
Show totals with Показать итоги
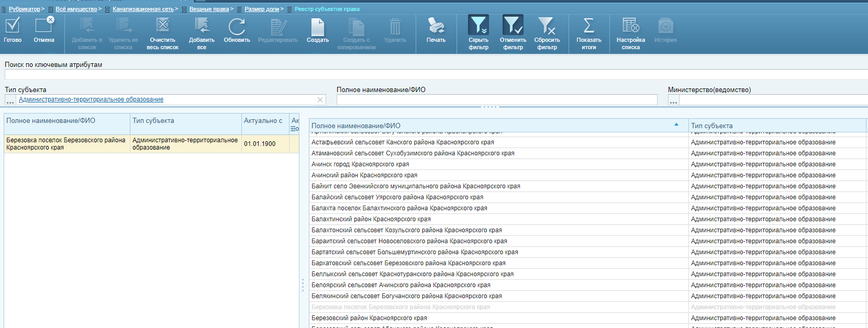click(589, 33)
